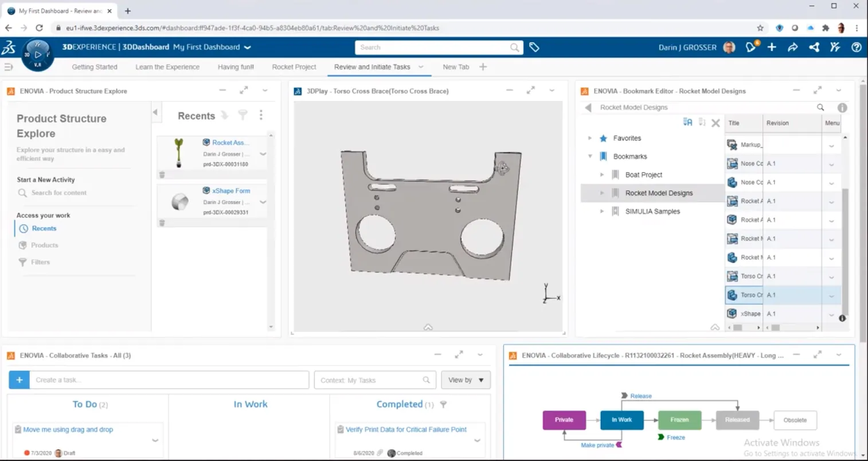Click Darin J Grosser profile avatar
The width and height of the screenshot is (868, 461).
coord(729,47)
